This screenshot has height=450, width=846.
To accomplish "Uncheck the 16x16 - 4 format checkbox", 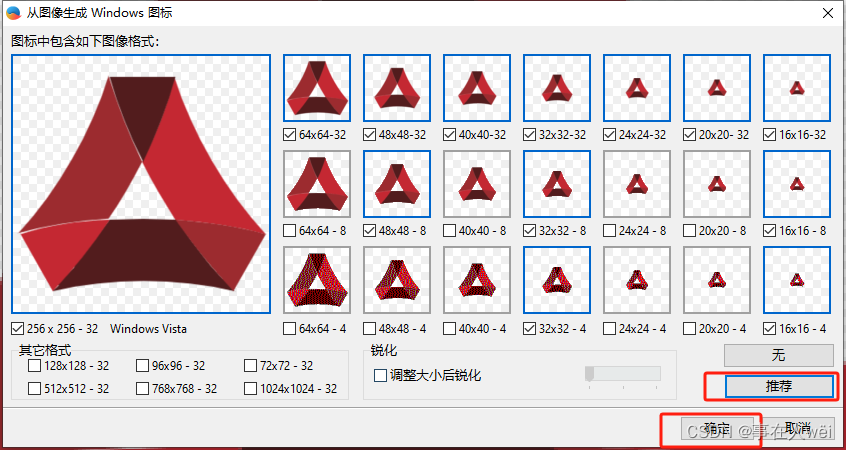I will pyautogui.click(x=770, y=328).
